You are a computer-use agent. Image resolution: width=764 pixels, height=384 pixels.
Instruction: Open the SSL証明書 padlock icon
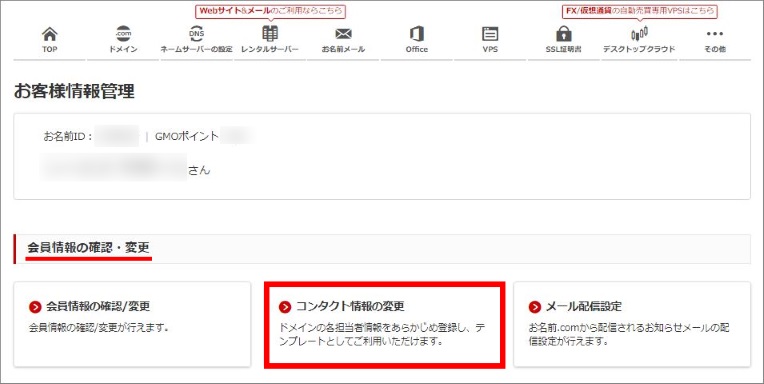[x=564, y=34]
